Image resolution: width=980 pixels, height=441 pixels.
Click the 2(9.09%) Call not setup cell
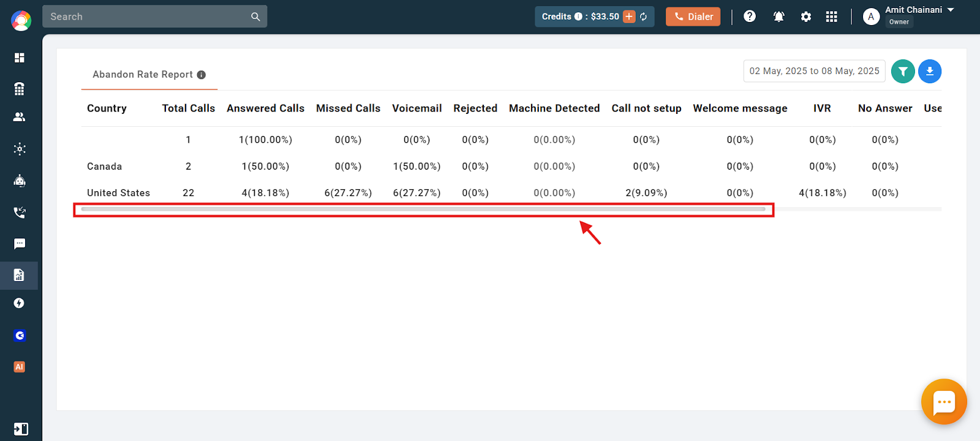[x=646, y=193]
